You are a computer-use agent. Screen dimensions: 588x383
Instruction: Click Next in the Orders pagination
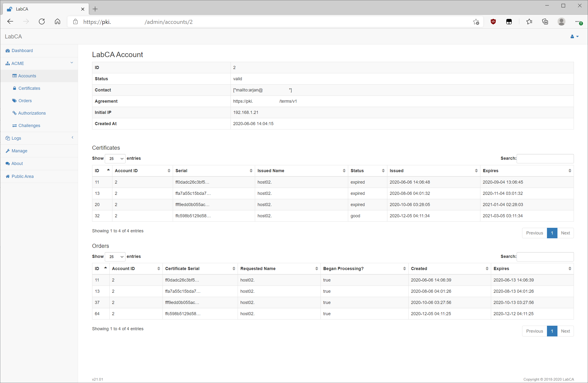[566, 331]
